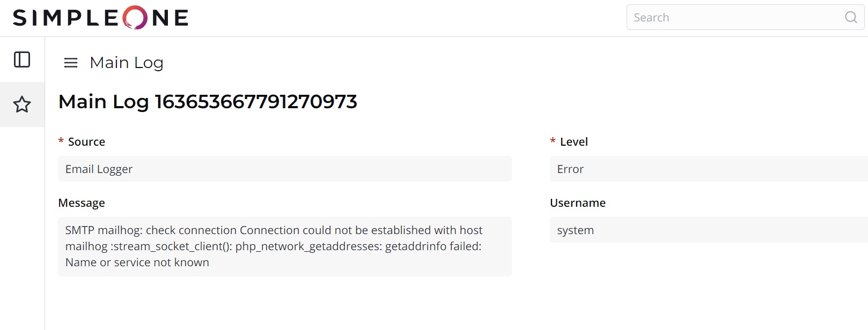Viewport: 868px width, 330px height.
Task: Click the red asterisk beside Source
Action: (x=61, y=141)
